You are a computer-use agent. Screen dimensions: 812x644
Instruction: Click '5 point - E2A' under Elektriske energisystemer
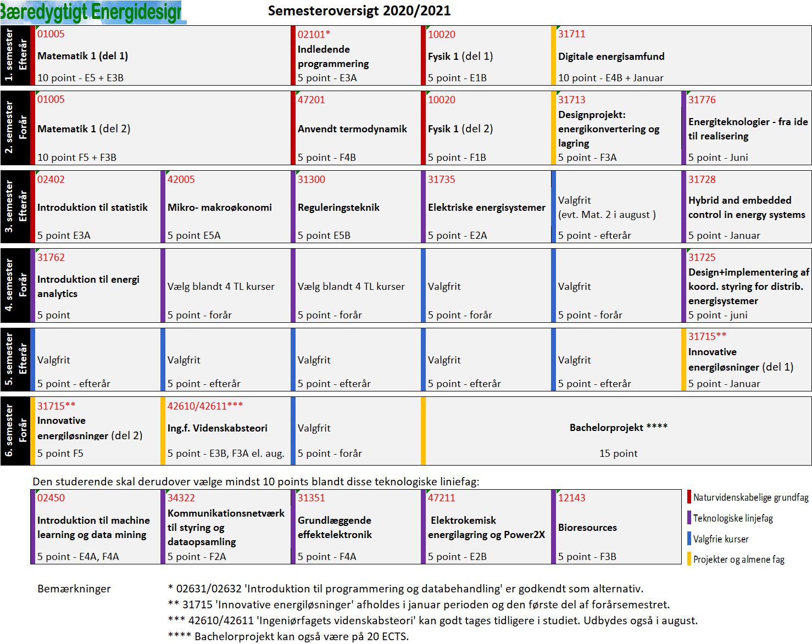(x=458, y=236)
